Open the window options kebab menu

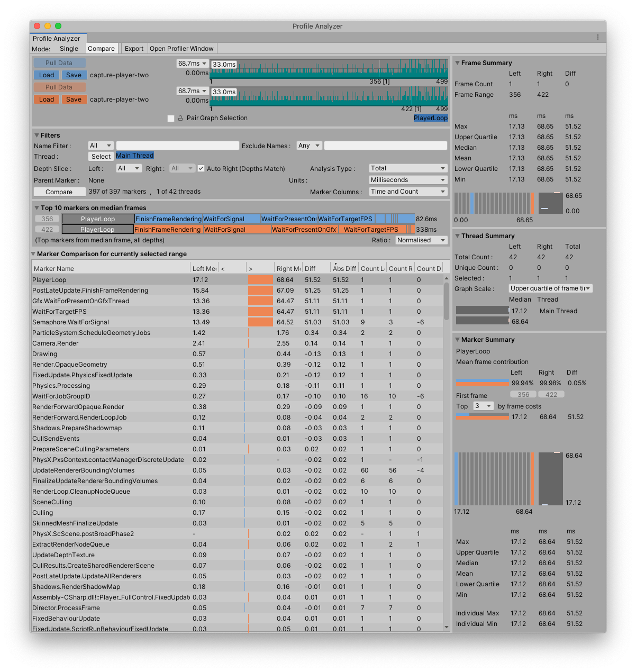tap(598, 37)
